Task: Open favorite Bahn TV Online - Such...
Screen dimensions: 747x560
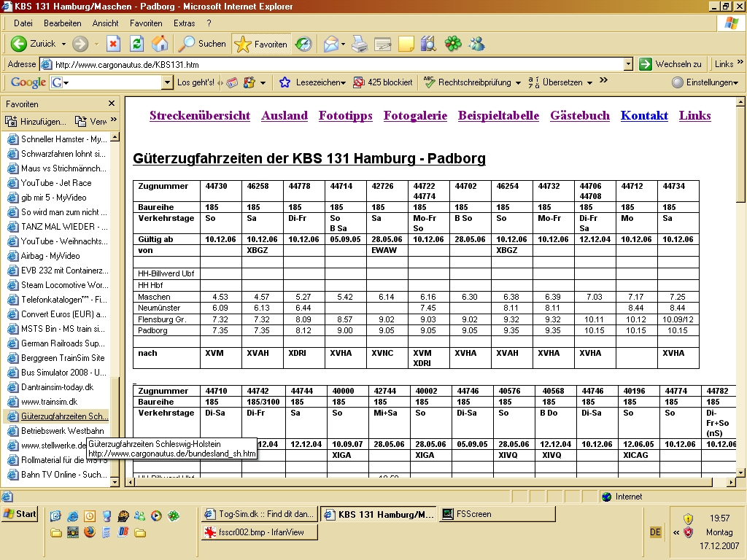Action: tap(57, 475)
